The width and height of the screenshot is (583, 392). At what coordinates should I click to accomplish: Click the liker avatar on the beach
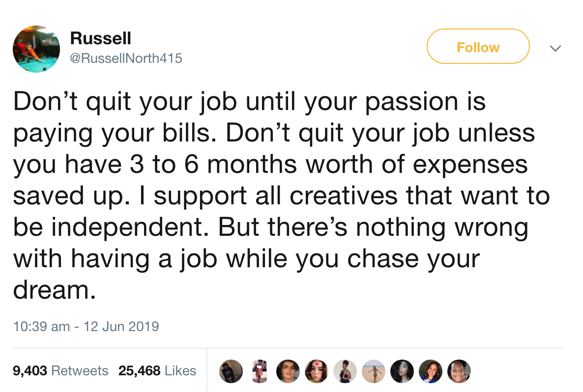(x=374, y=371)
